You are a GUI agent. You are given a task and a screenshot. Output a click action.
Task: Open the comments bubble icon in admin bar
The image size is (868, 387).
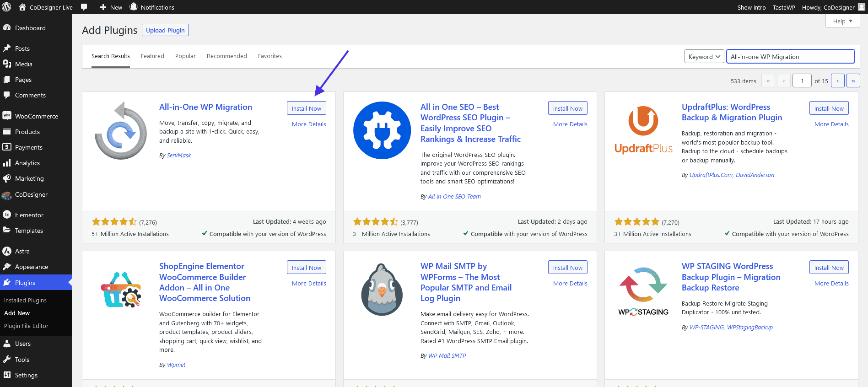point(84,7)
